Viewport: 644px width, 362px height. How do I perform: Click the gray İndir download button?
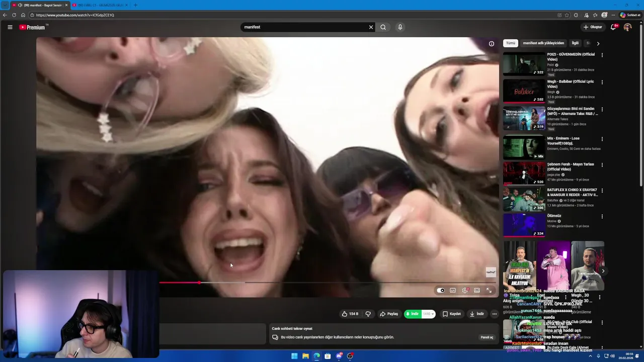point(477,314)
